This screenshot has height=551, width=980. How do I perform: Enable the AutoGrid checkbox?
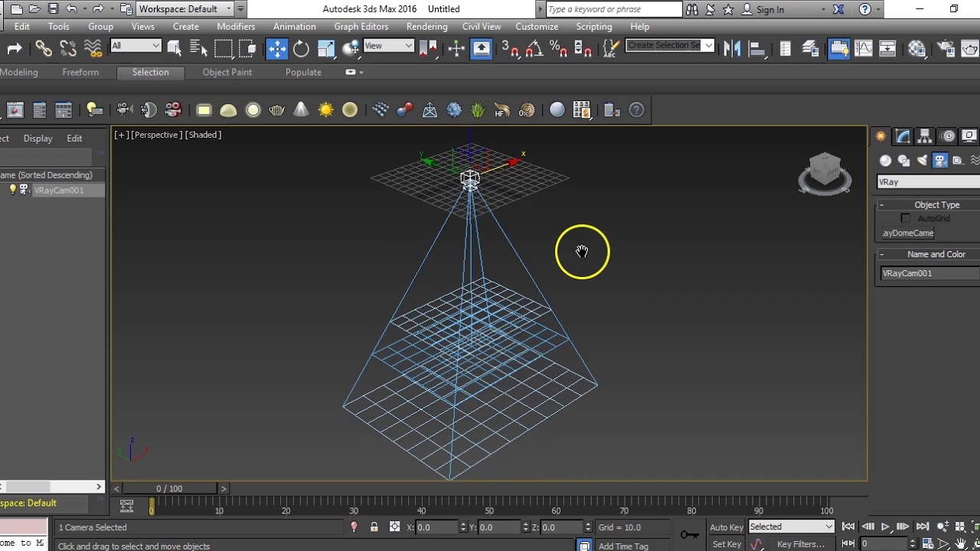906,219
